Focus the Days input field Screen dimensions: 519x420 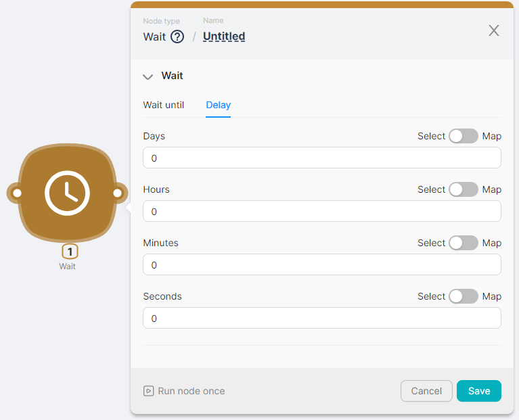point(321,158)
